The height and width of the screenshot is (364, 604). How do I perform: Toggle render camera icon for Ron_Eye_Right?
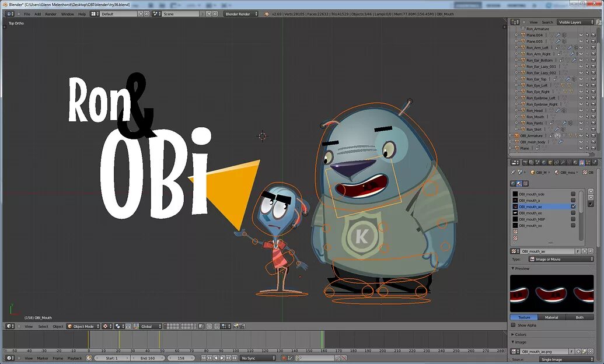[x=593, y=92]
